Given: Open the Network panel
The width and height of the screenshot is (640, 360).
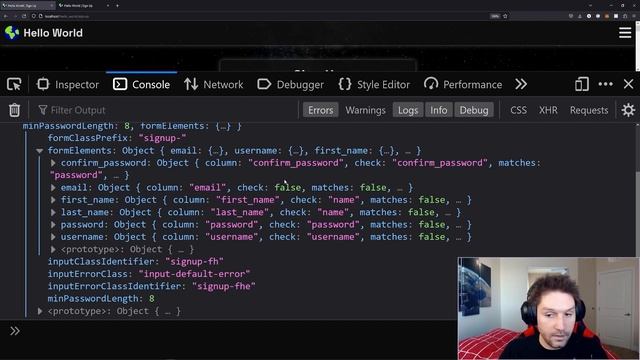Looking at the screenshot, I should (x=213, y=84).
